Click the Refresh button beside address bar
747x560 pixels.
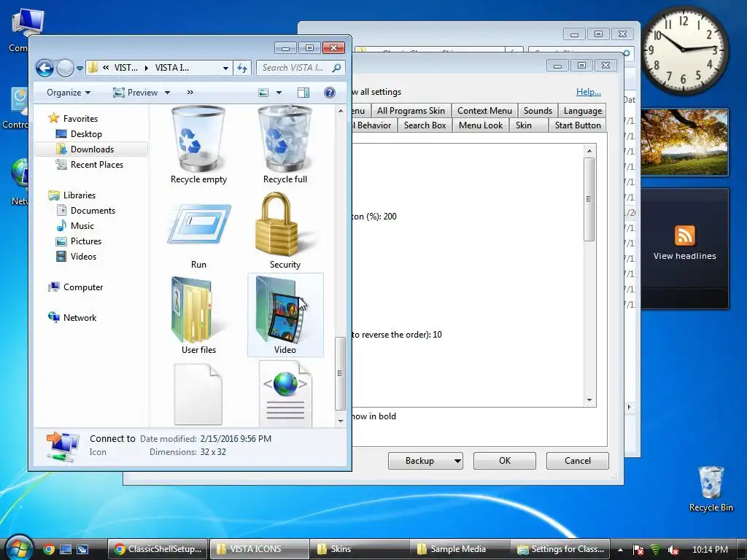(242, 68)
